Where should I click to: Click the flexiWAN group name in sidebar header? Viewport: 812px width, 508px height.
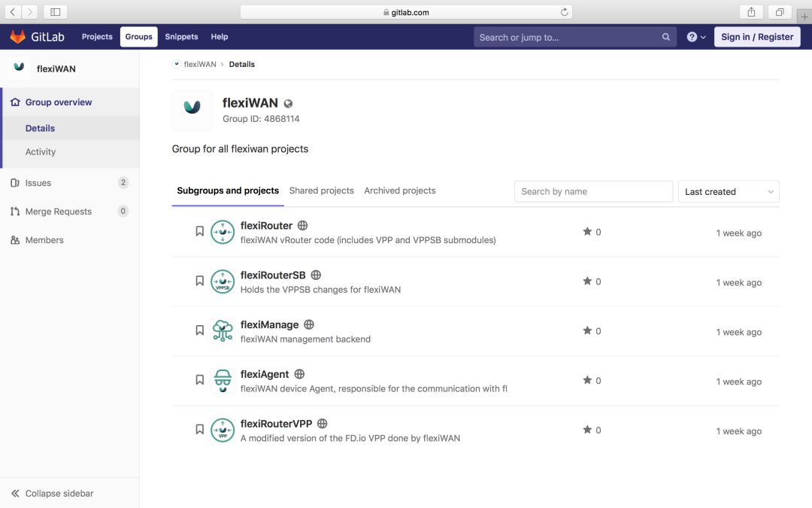point(56,68)
